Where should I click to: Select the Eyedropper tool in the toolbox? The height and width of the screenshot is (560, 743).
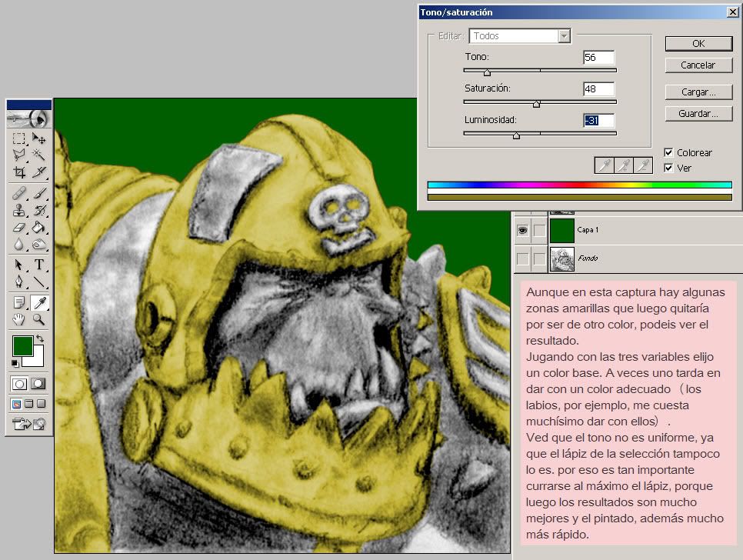tap(39, 302)
